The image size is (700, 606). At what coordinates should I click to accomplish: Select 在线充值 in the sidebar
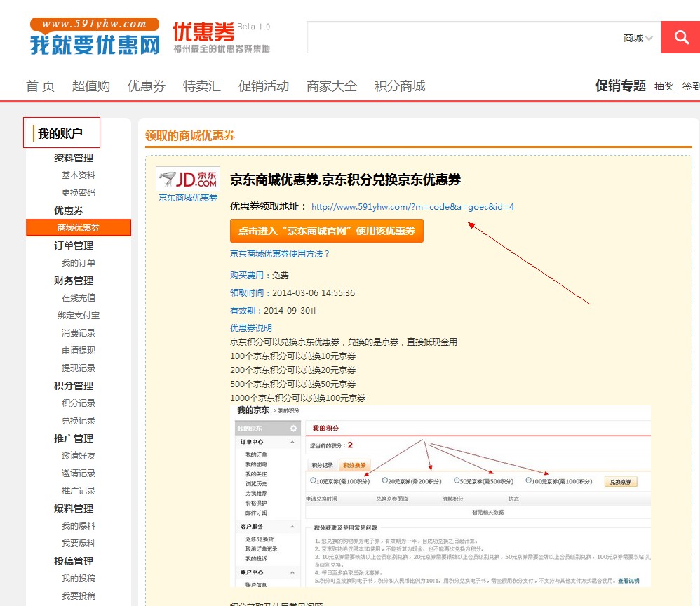click(79, 297)
